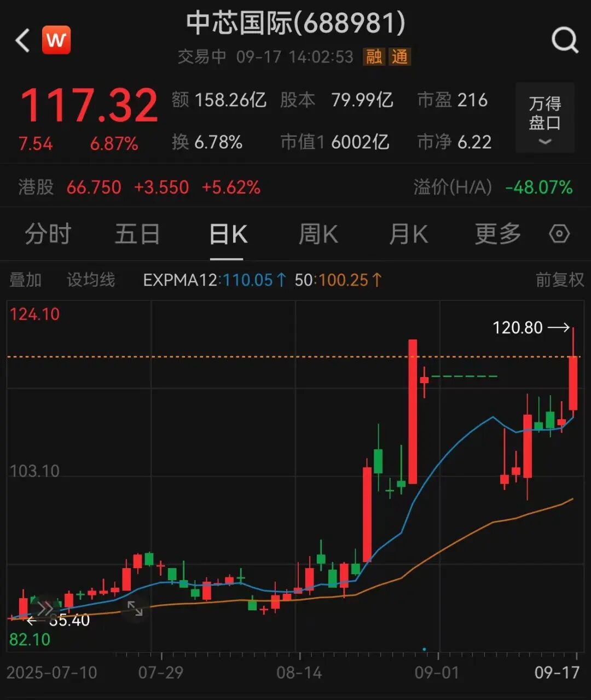The width and height of the screenshot is (591, 700).
Task: Change the 前复权 adjustment mode
Action: (560, 280)
